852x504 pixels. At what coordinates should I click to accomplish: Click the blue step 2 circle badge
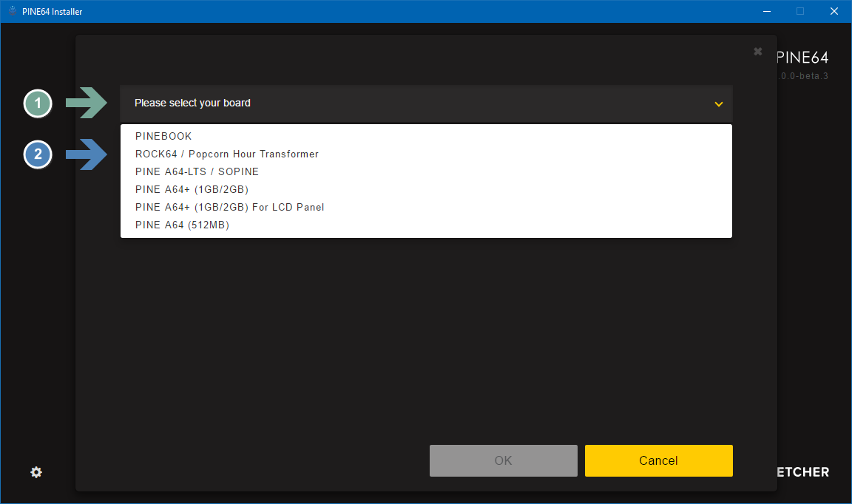pyautogui.click(x=38, y=155)
